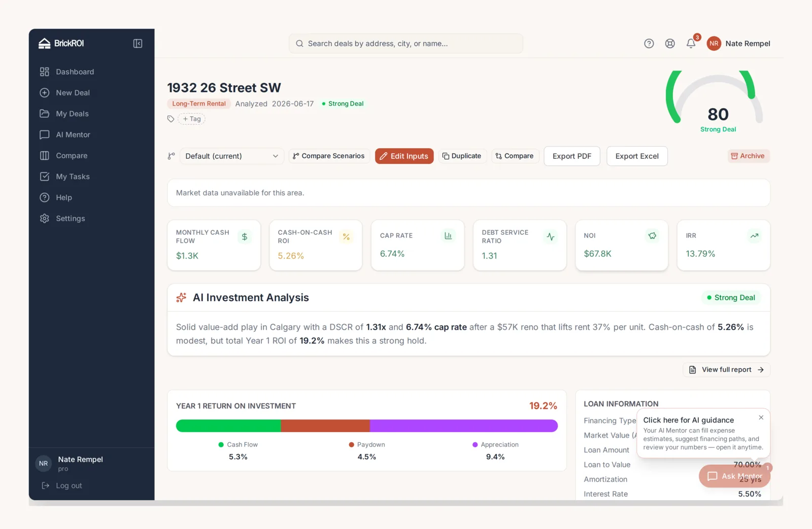Click the red Paydown bar segment
Screen dimensions: 812x529
click(325, 426)
